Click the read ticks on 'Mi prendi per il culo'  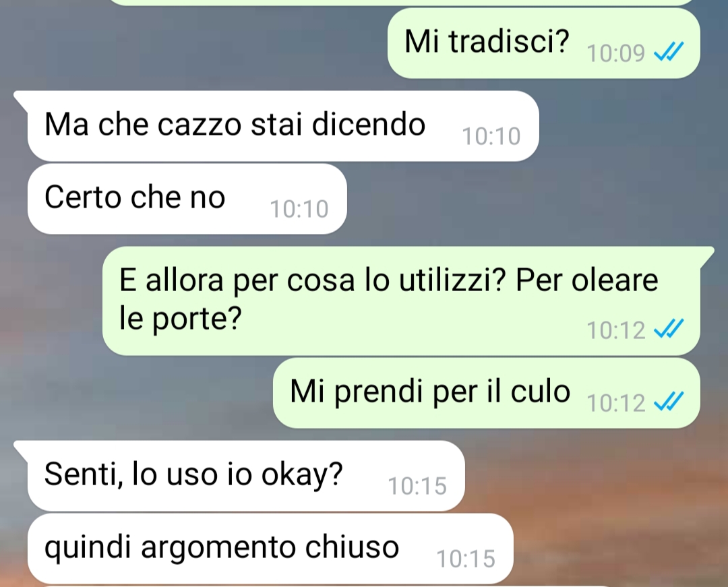click(x=669, y=402)
